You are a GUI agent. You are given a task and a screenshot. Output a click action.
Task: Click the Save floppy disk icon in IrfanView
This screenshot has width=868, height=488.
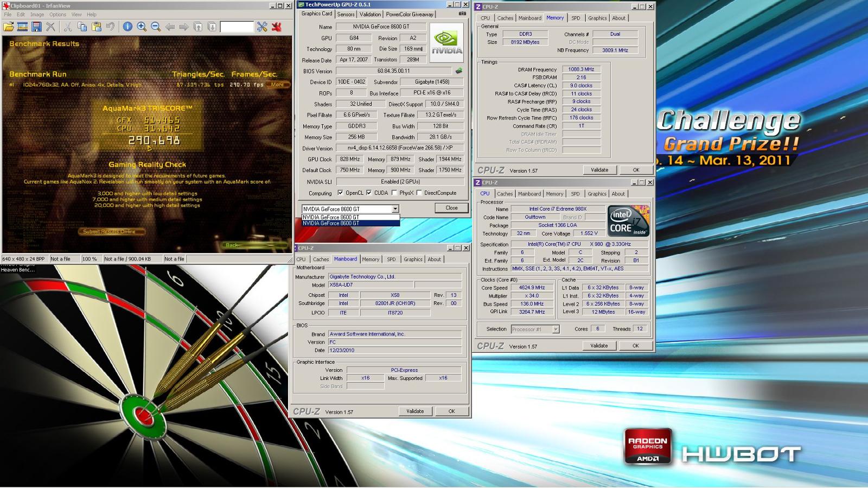tap(37, 27)
